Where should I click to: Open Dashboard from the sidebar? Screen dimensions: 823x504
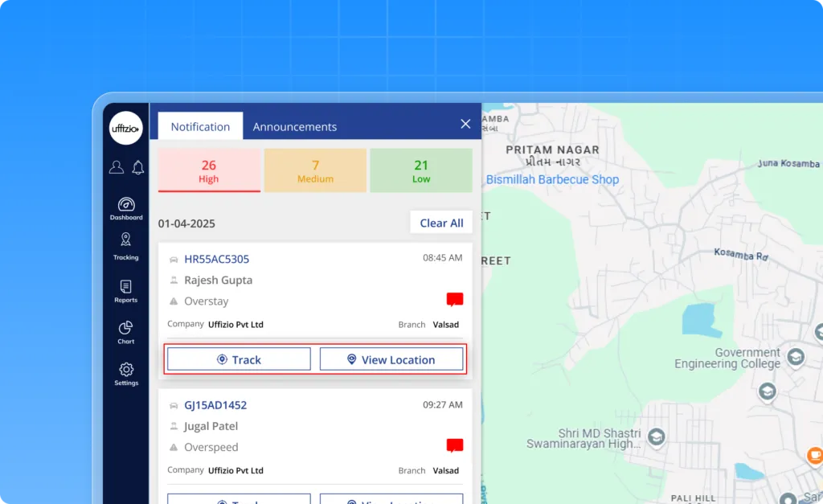click(126, 208)
